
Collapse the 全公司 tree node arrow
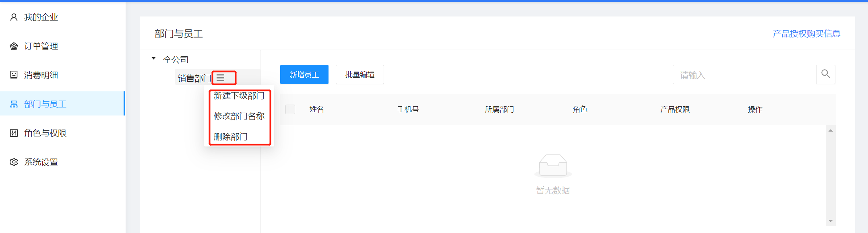coord(153,59)
